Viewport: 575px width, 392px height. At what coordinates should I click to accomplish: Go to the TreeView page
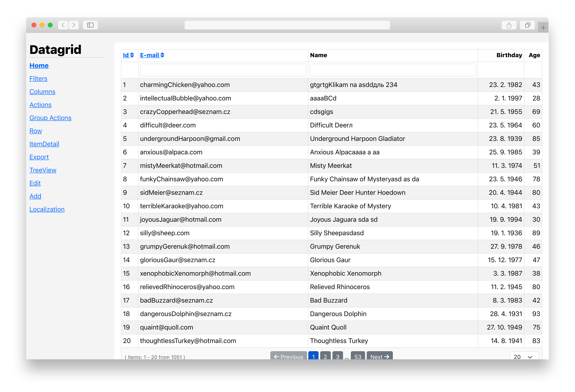pyautogui.click(x=43, y=170)
